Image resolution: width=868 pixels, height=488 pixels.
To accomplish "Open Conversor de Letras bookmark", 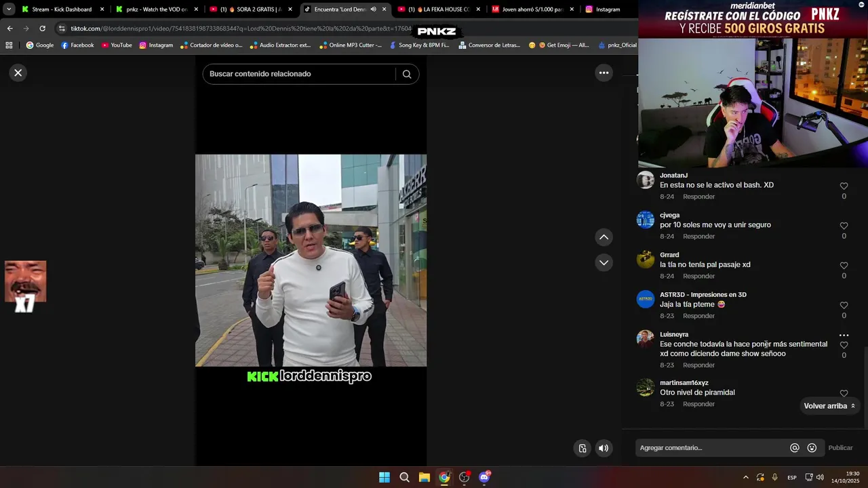I will pyautogui.click(x=490, y=45).
